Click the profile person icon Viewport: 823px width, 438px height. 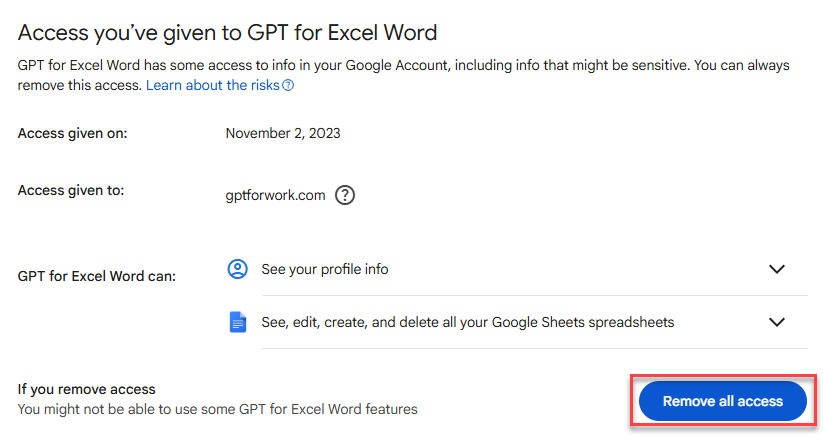coord(237,269)
